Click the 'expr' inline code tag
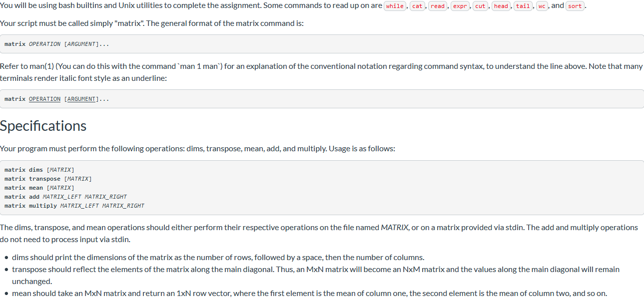This screenshot has height=299, width=644. click(460, 6)
